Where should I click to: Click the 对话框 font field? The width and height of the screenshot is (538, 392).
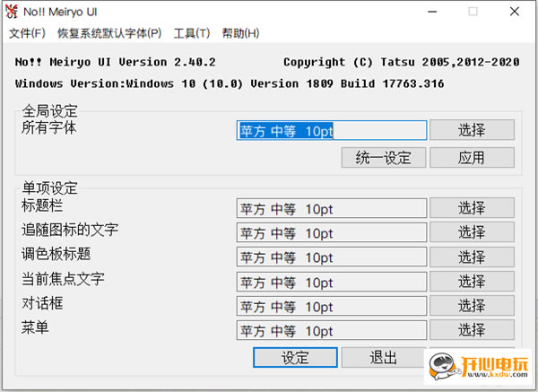click(x=332, y=306)
